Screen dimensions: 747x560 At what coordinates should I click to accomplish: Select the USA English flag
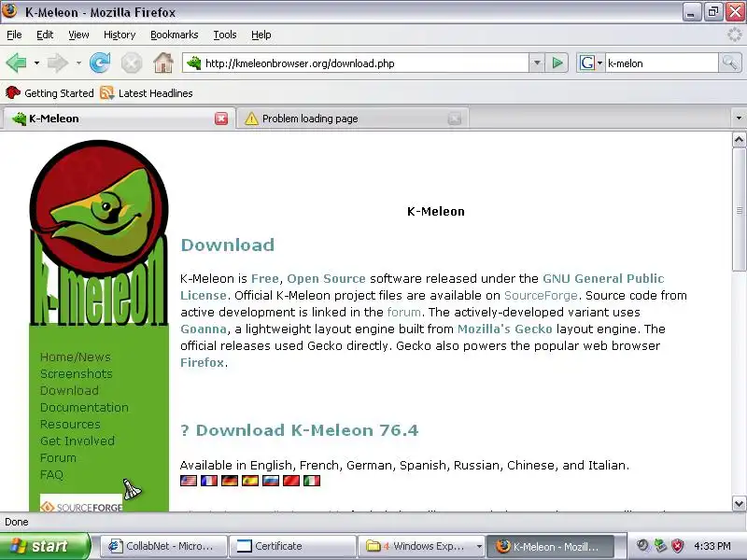[189, 481]
